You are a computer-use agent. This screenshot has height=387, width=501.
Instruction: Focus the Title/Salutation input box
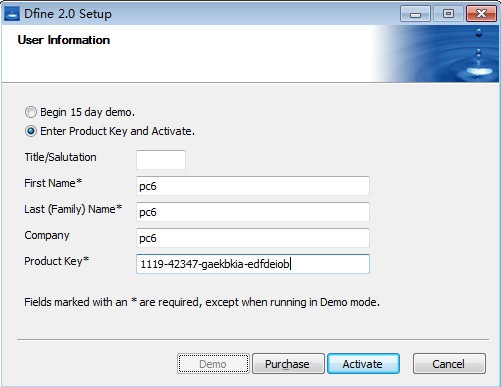click(x=161, y=160)
